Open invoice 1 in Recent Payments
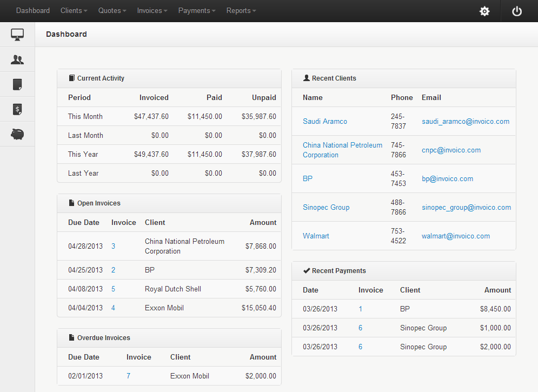This screenshot has height=392, width=538. [x=360, y=309]
